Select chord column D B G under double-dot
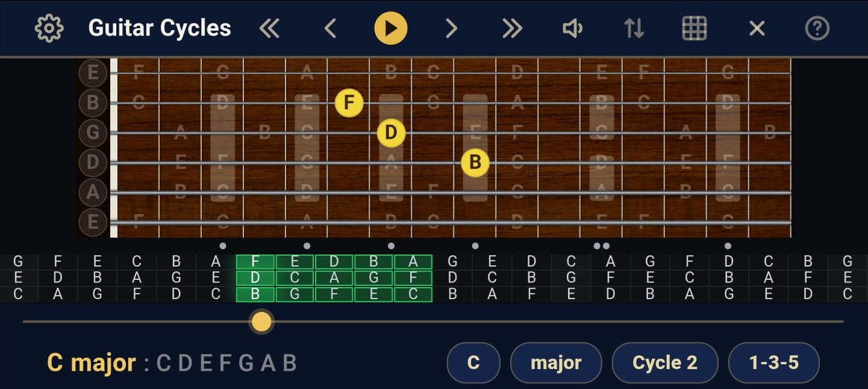 [729, 278]
